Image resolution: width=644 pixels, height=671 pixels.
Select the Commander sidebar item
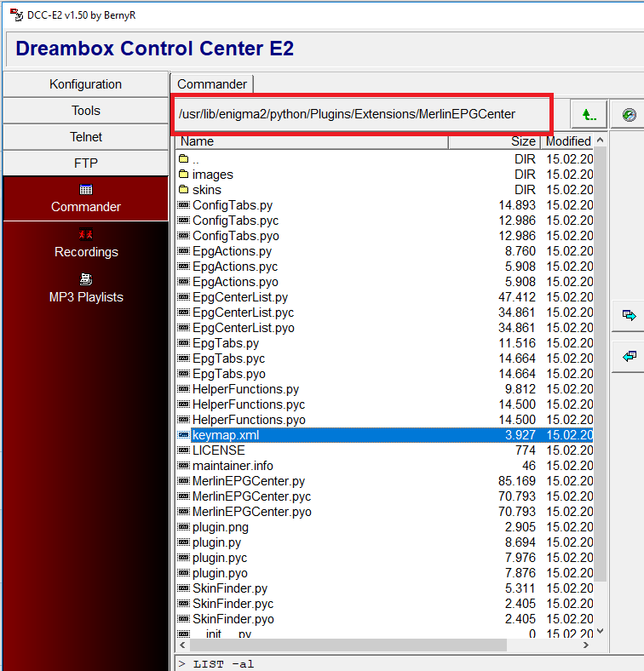click(x=86, y=198)
